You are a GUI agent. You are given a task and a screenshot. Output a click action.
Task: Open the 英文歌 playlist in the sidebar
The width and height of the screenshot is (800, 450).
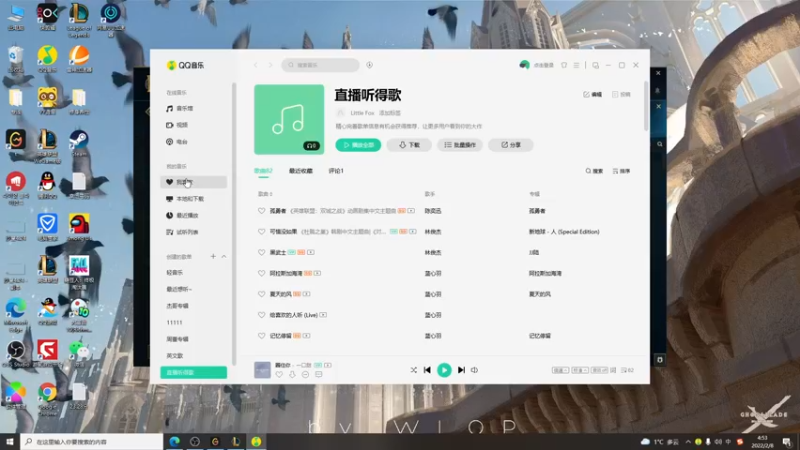(x=174, y=356)
